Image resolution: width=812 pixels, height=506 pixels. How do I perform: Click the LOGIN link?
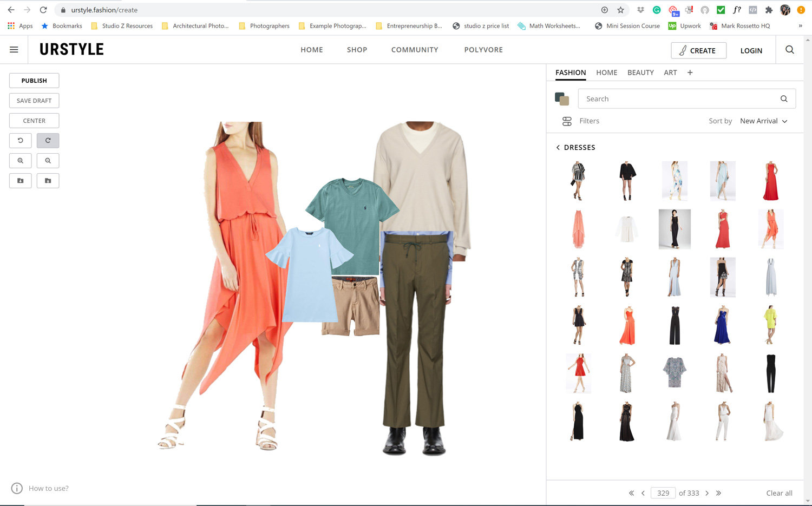(x=751, y=50)
